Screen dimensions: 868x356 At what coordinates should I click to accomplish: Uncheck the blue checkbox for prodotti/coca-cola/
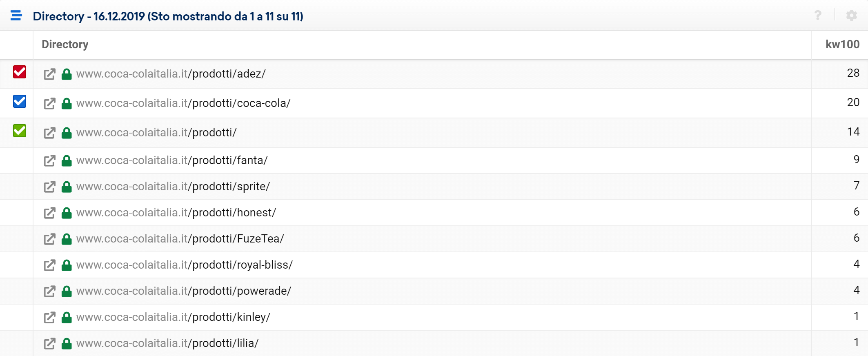click(x=20, y=101)
